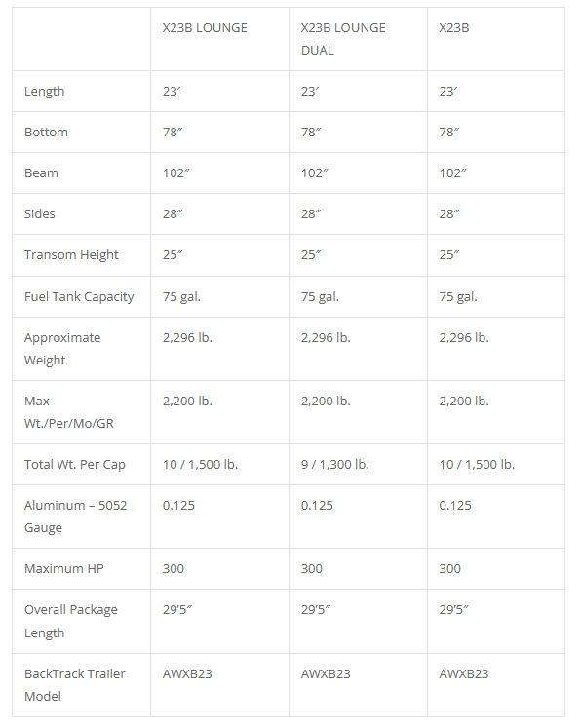Click the X23B LOUNGE column header
The height and width of the screenshot is (728, 581).
pos(205,28)
